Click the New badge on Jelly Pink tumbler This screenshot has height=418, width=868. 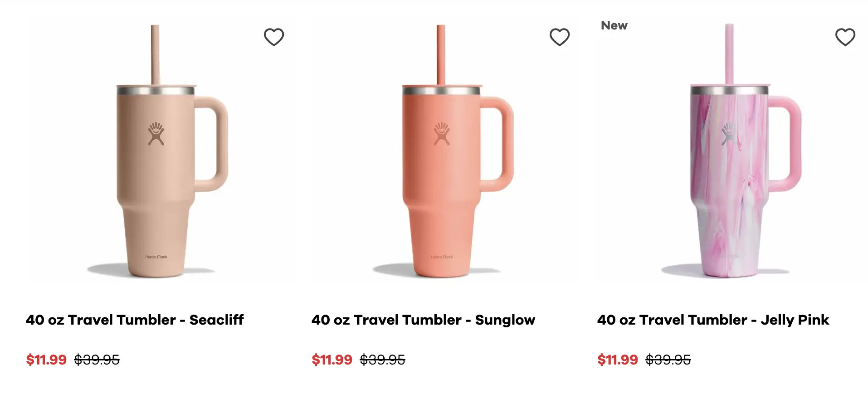[x=614, y=25]
